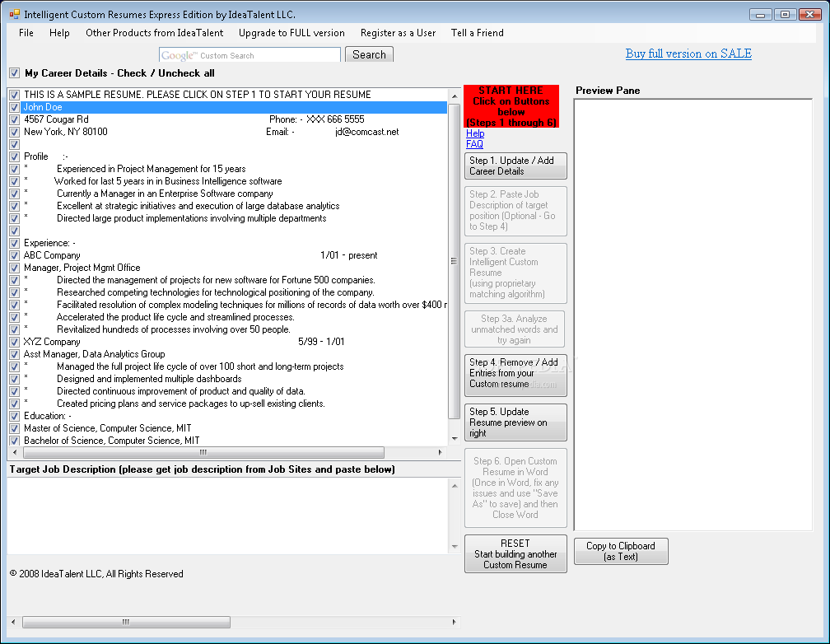Uncheck the XYZ Company row checkbox
The image size is (830, 644).
coord(14,342)
